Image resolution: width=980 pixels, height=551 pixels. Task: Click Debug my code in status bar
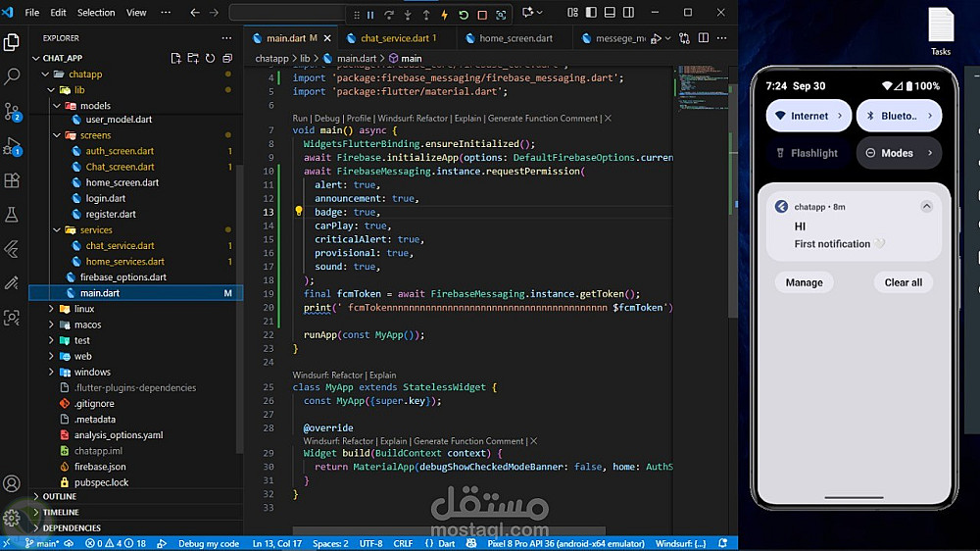tap(208, 543)
